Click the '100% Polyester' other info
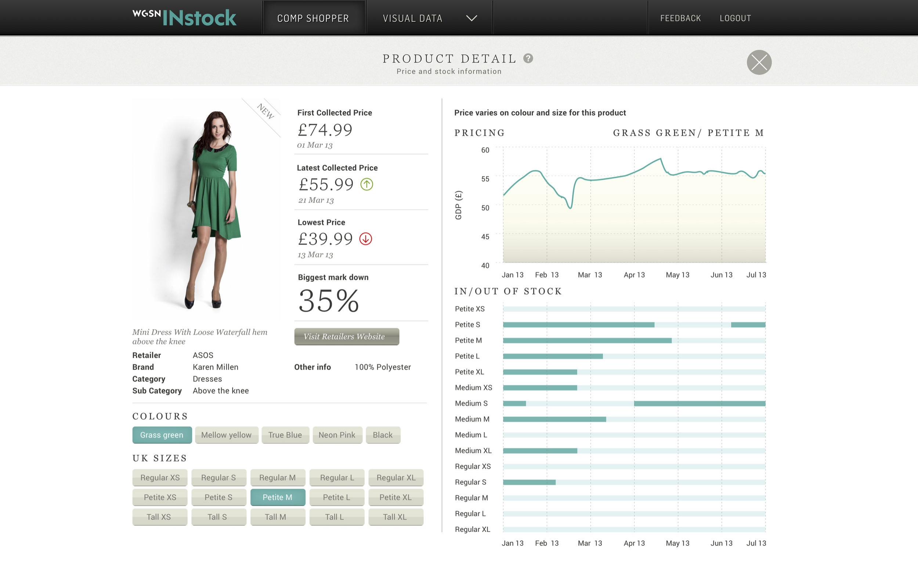Viewport: 918px width, 588px height. pos(383,367)
